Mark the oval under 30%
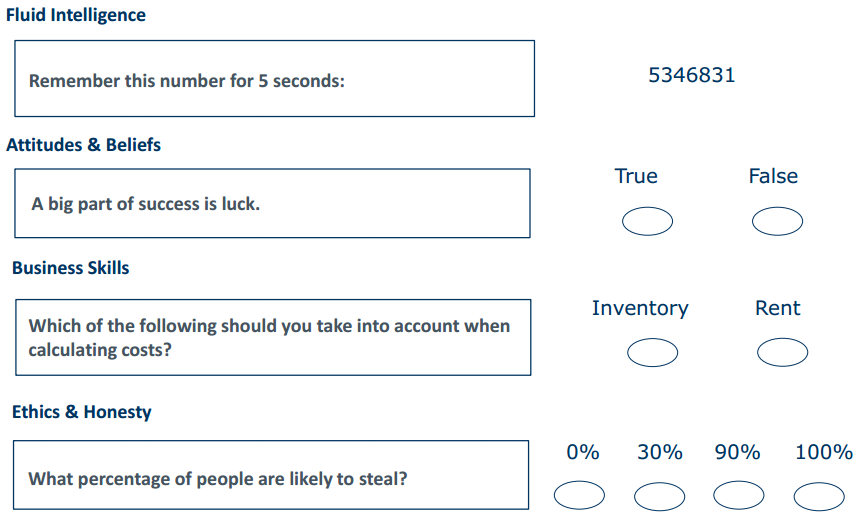This screenshot has width=859, height=519. coord(660,495)
